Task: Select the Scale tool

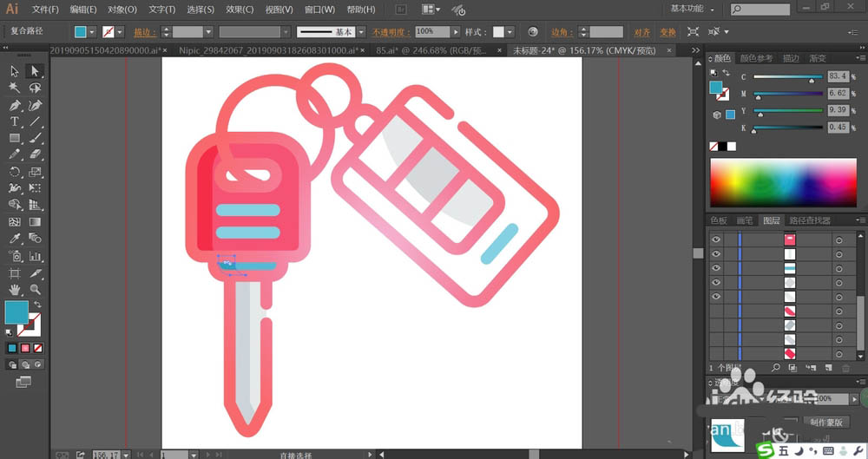Action: point(35,172)
